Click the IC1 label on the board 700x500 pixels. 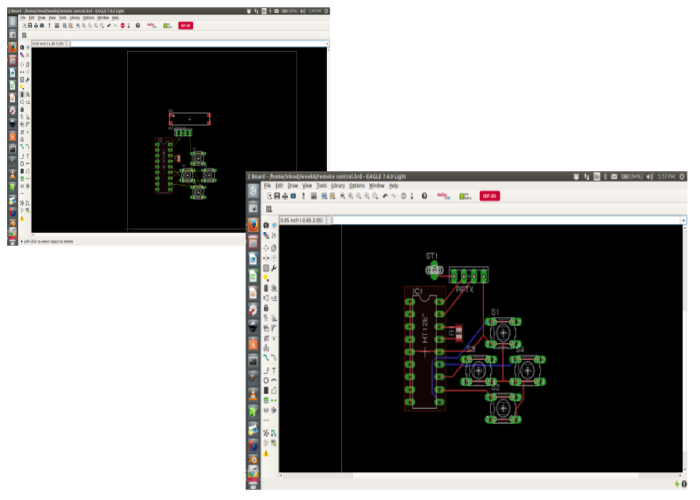pos(418,292)
